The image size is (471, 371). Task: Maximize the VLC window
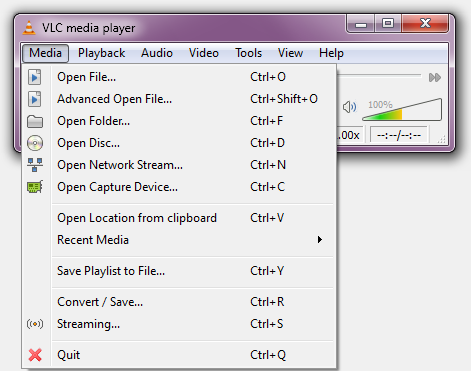coord(388,24)
